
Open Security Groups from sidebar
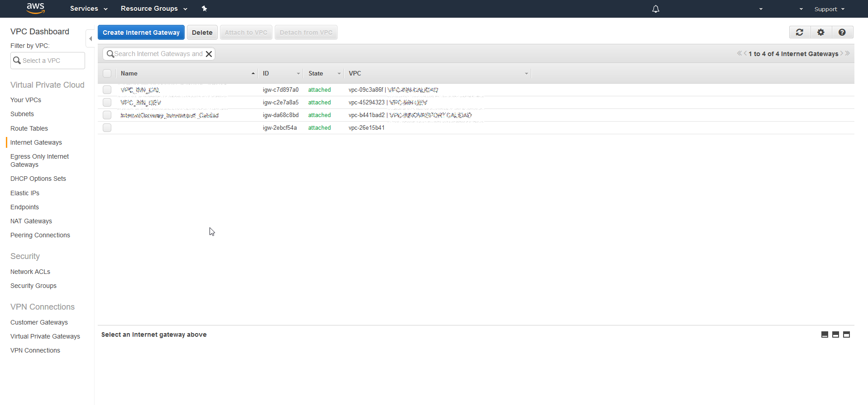click(33, 286)
